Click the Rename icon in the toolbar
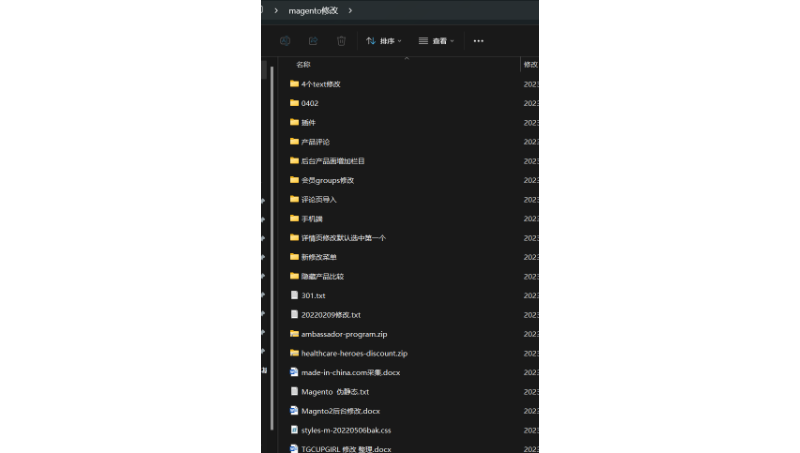Screen dimensions: 800x453 (x=285, y=41)
